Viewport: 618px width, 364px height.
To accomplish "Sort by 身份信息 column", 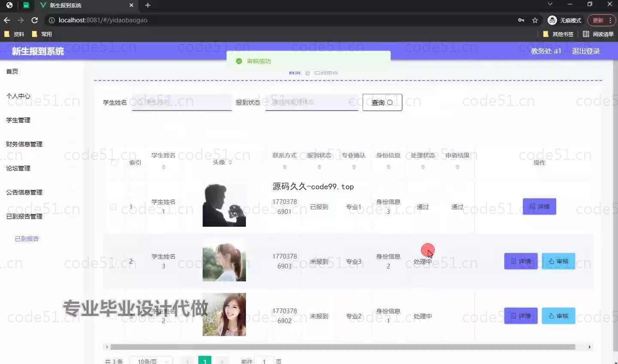I will pos(388,167).
